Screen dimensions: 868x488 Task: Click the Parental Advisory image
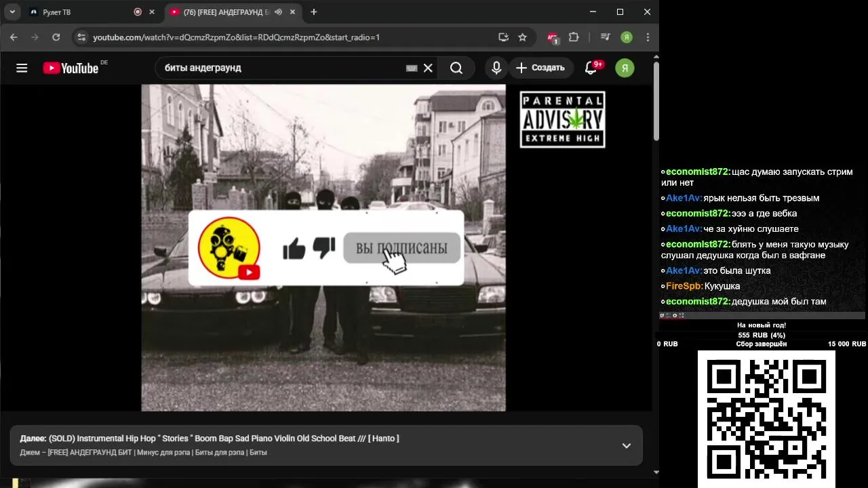[562, 119]
